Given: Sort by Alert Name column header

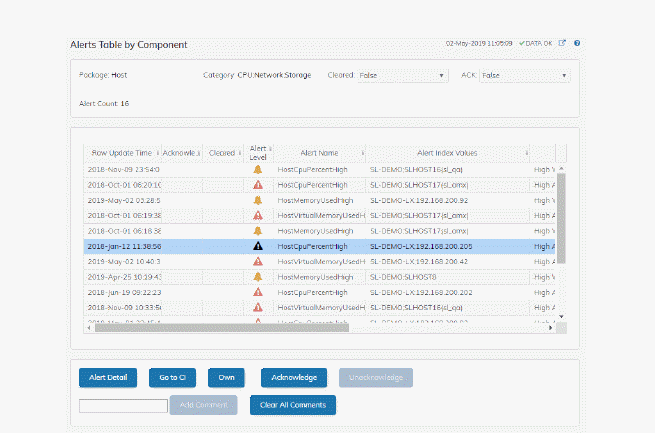Looking at the screenshot, I should click(x=319, y=153).
